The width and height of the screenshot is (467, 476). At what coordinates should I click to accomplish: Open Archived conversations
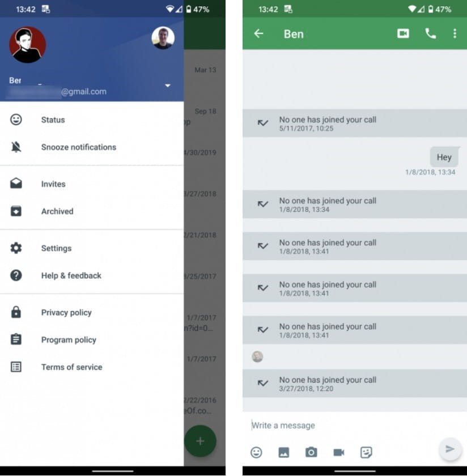coord(57,211)
